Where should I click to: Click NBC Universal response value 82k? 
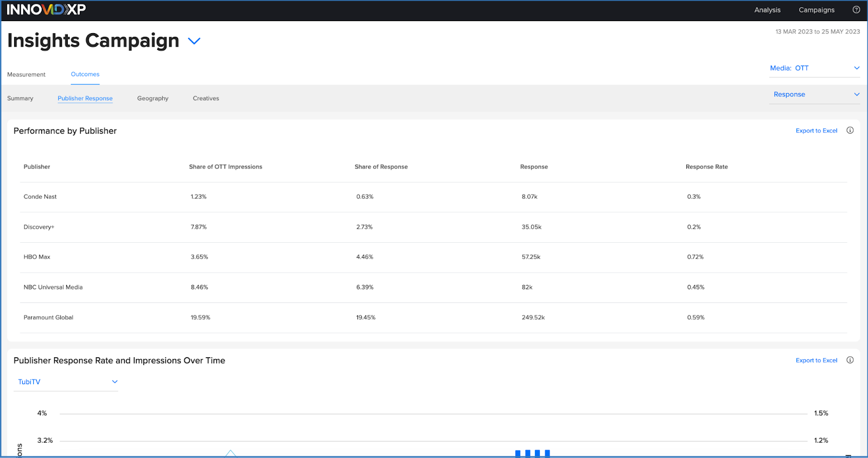pos(527,287)
